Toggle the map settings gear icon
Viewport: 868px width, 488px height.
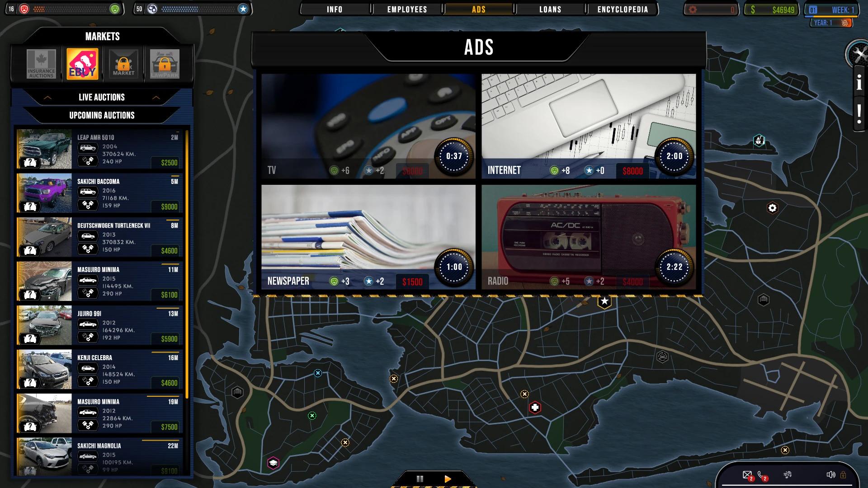[773, 208]
